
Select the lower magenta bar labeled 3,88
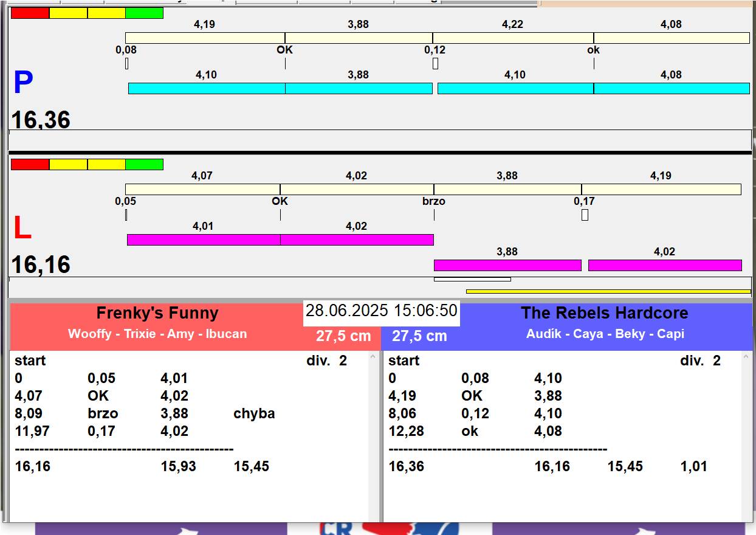507,265
